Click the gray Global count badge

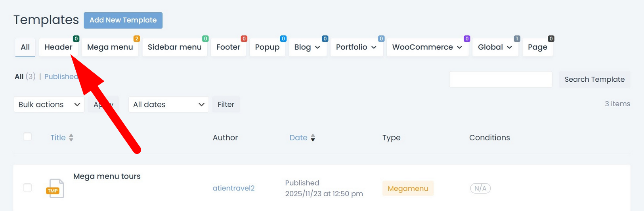point(517,39)
